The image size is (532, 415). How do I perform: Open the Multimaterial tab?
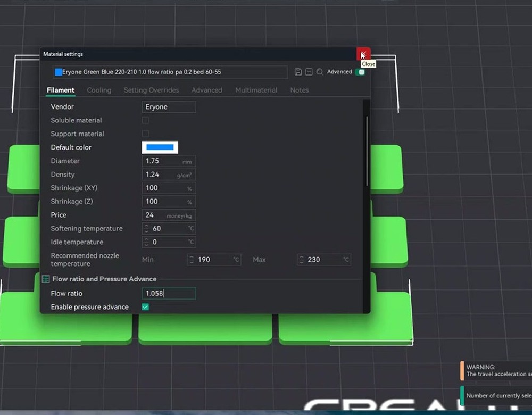[256, 90]
